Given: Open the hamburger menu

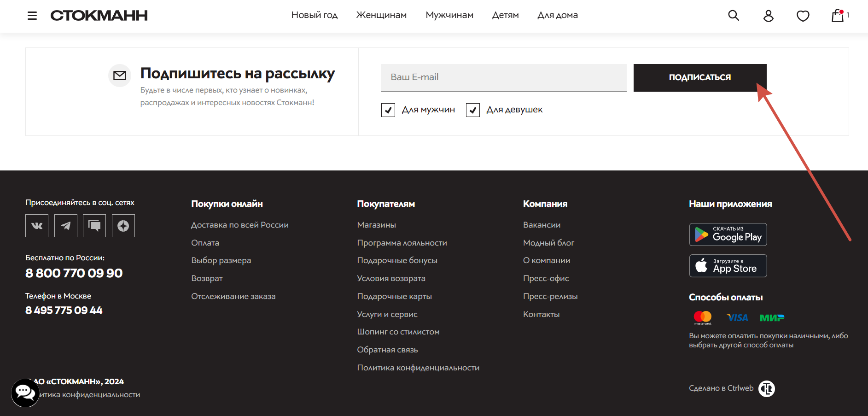Looking at the screenshot, I should click(x=32, y=16).
